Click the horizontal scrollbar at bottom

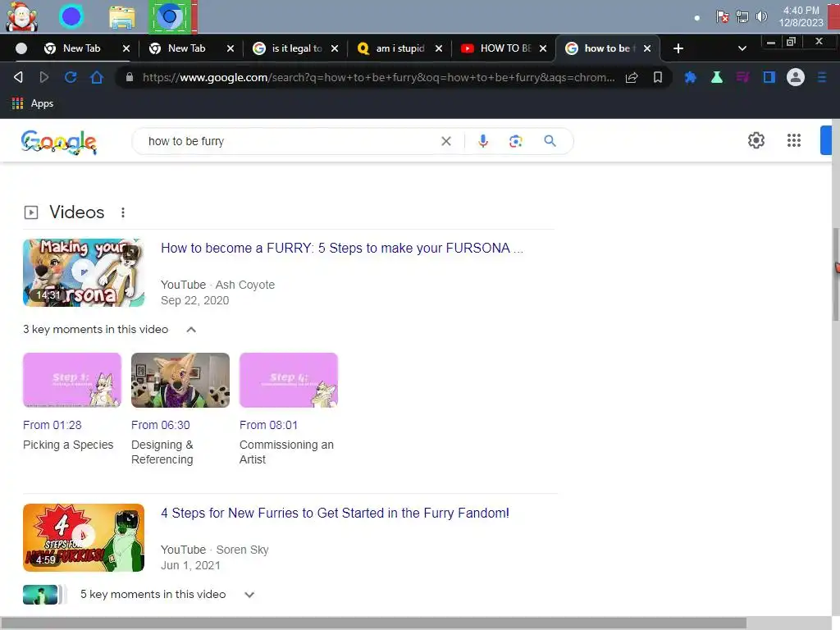pyautogui.click(x=373, y=623)
